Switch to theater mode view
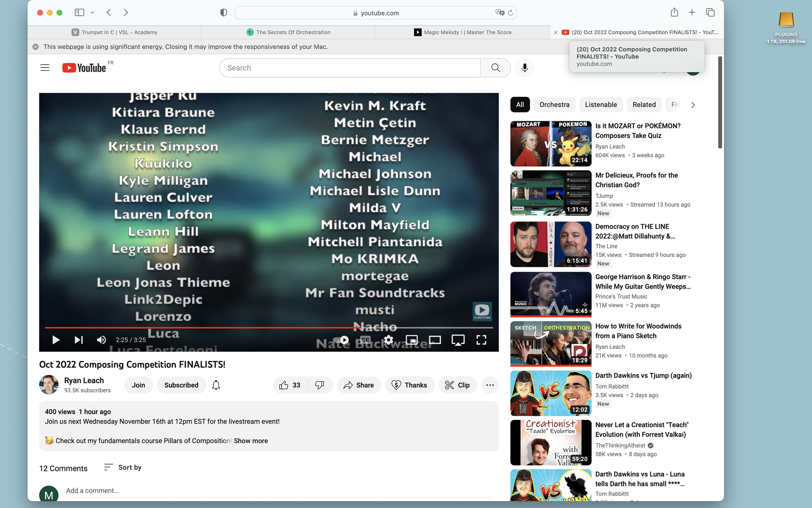812x508 pixels. [435, 340]
